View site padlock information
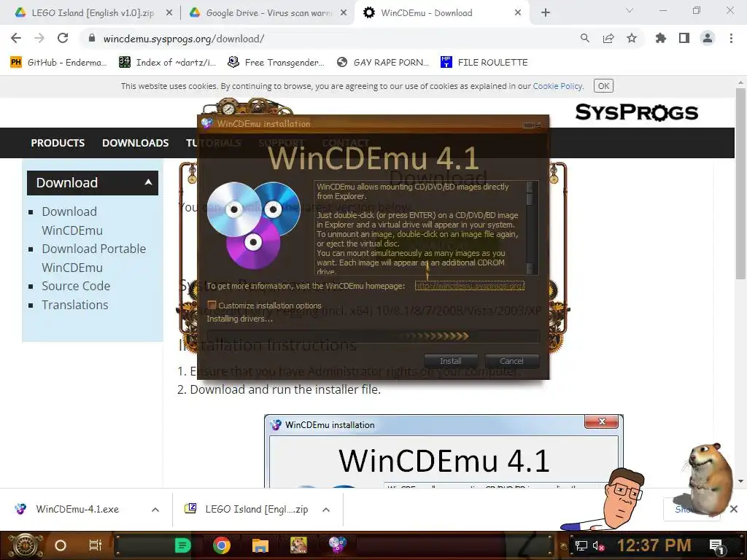The width and height of the screenshot is (747, 560). 92,38
